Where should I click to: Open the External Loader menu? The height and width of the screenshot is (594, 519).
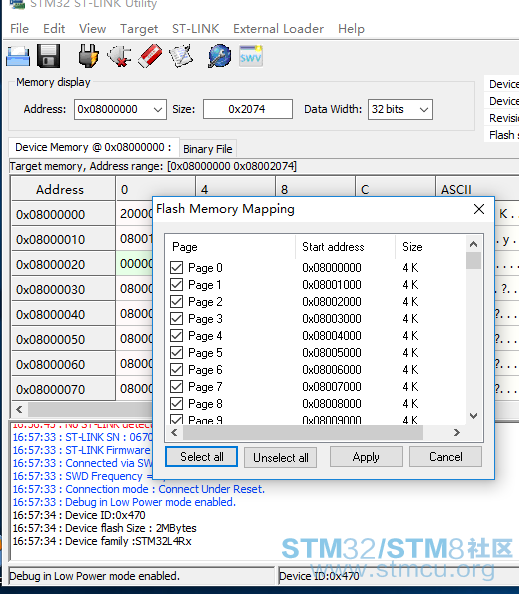pyautogui.click(x=278, y=29)
